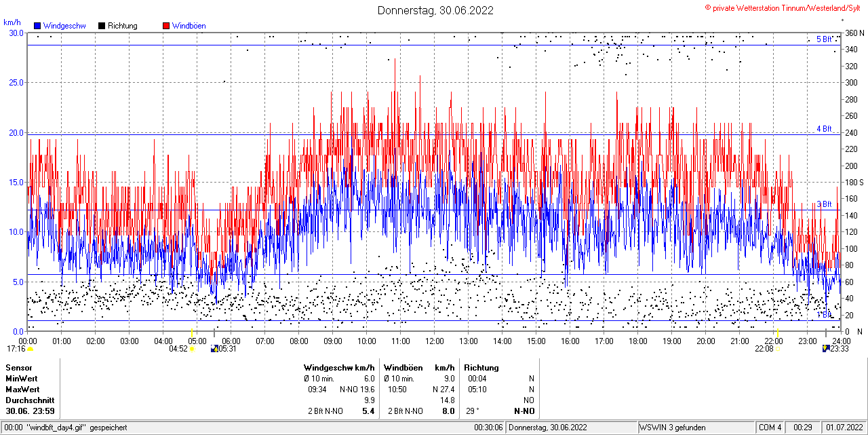
Task: Click the Richtung column header in table
Action: pyautogui.click(x=481, y=367)
